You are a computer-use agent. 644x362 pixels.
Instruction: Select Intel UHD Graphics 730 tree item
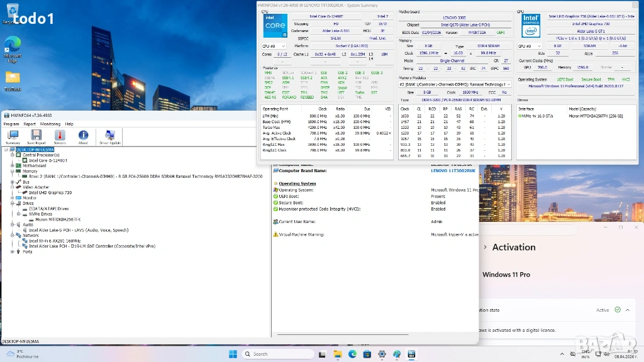(50, 192)
